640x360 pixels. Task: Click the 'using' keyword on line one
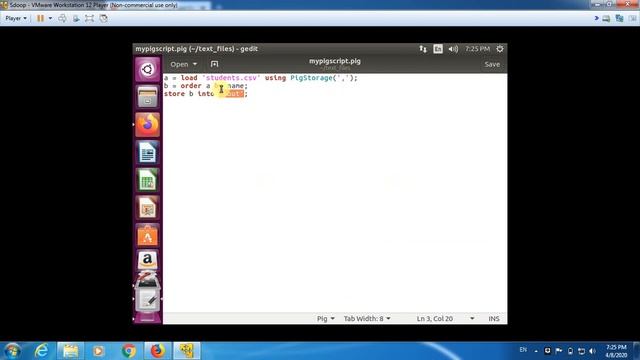coord(275,78)
